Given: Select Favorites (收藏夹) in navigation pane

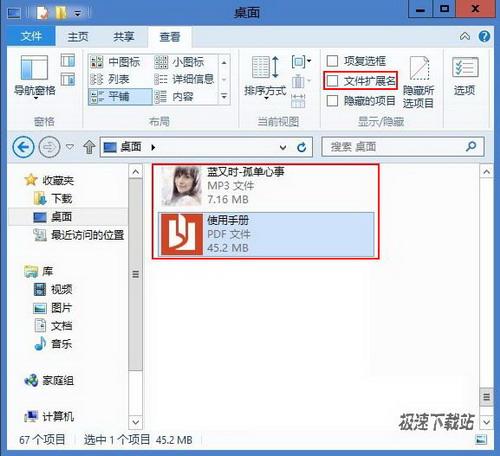Looking at the screenshot, I should pyautogui.click(x=49, y=180).
